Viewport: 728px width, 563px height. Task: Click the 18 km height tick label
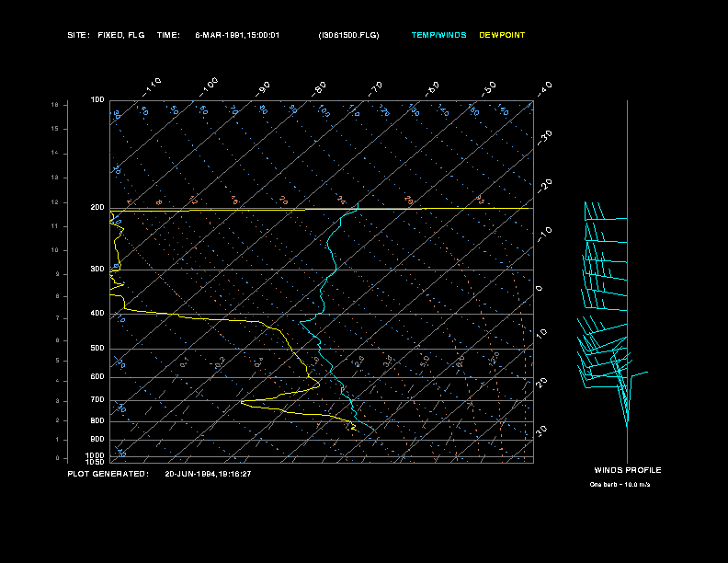coord(54,105)
